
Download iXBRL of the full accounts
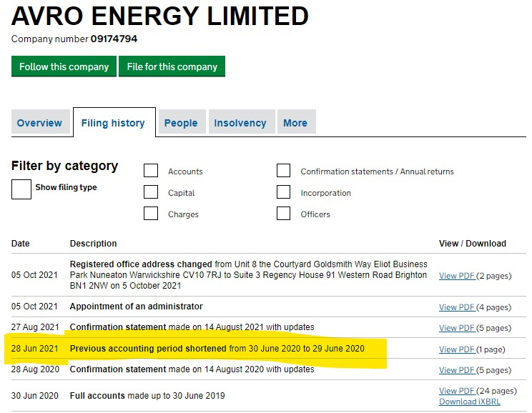coord(470,402)
